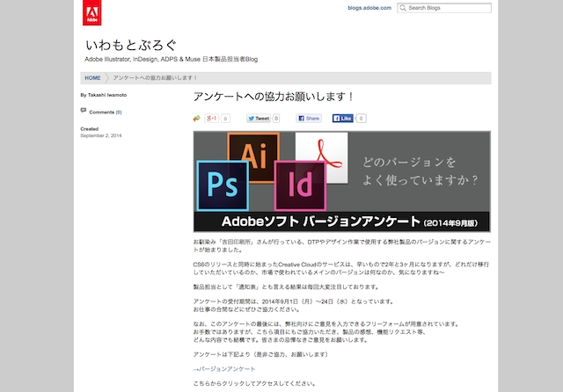
Task: Go to HOME in breadcrumb
Action: (92, 78)
